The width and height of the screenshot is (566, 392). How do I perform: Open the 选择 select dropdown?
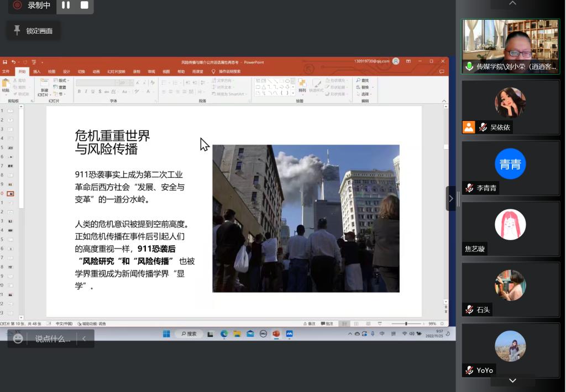point(364,94)
